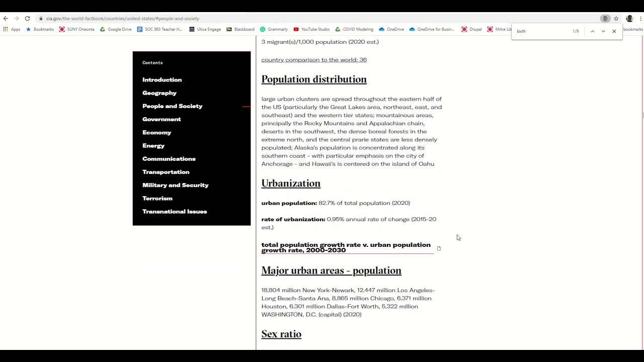Open Chrome's three-dot menu
The height and width of the screenshot is (362, 644).
[640, 19]
